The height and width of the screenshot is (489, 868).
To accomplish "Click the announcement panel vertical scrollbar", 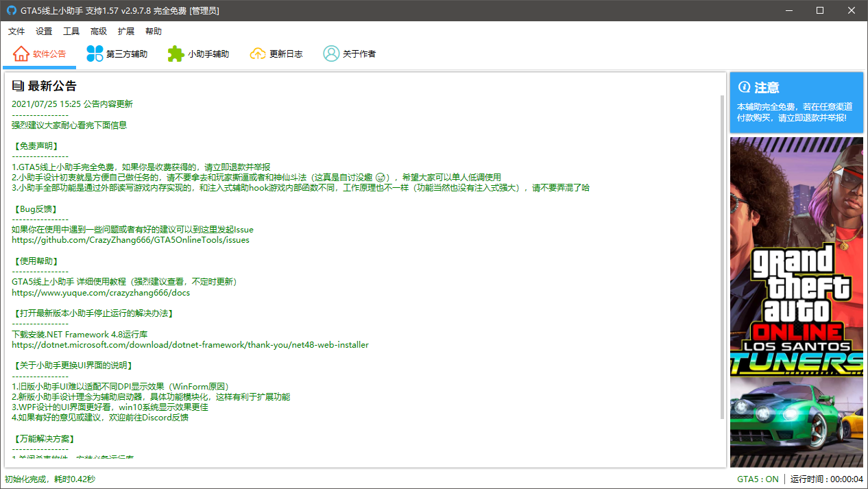I will [721, 257].
